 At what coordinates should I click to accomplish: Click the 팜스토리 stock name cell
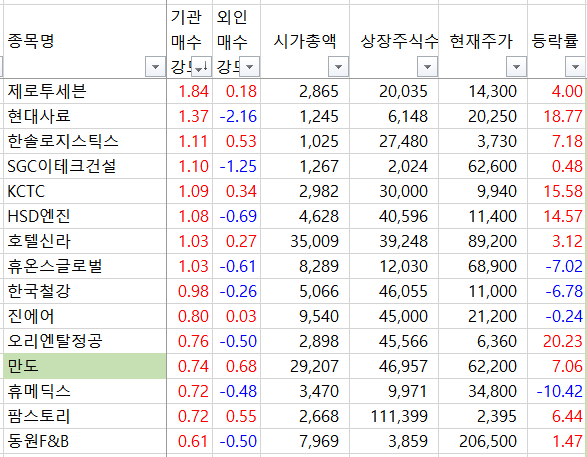click(85, 416)
